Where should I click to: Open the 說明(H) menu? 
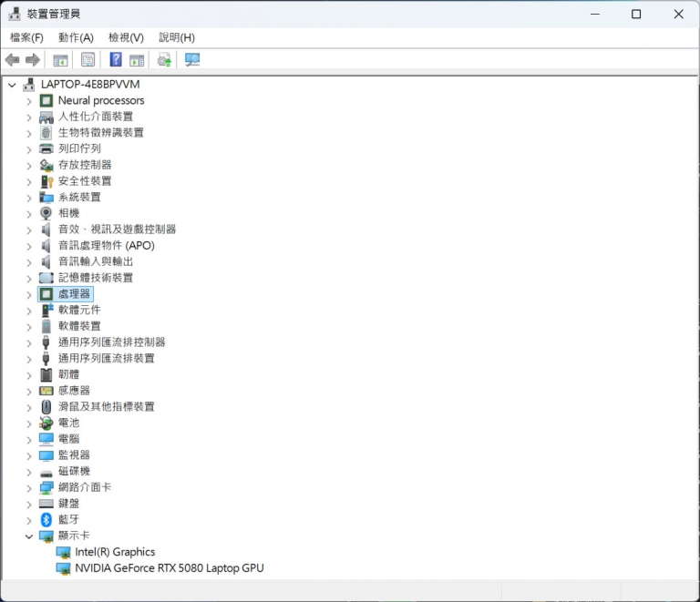pos(177,38)
